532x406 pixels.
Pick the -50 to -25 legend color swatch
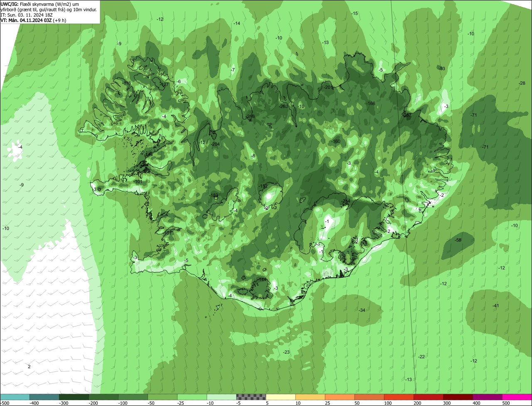click(x=163, y=397)
